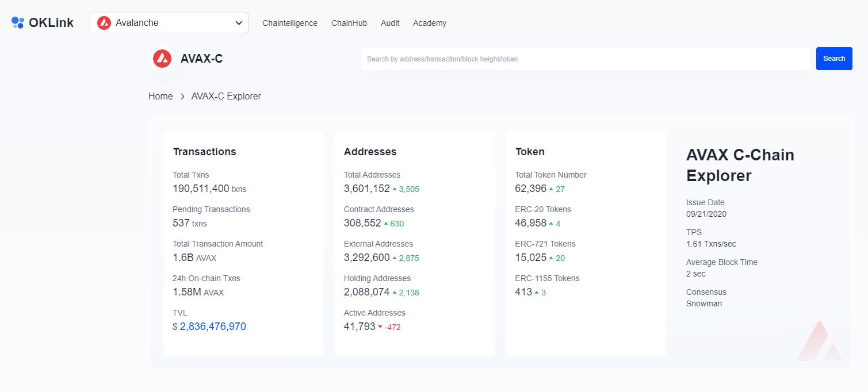This screenshot has height=392, width=868.
Task: Open the ChainHub menu item
Action: pyautogui.click(x=349, y=23)
